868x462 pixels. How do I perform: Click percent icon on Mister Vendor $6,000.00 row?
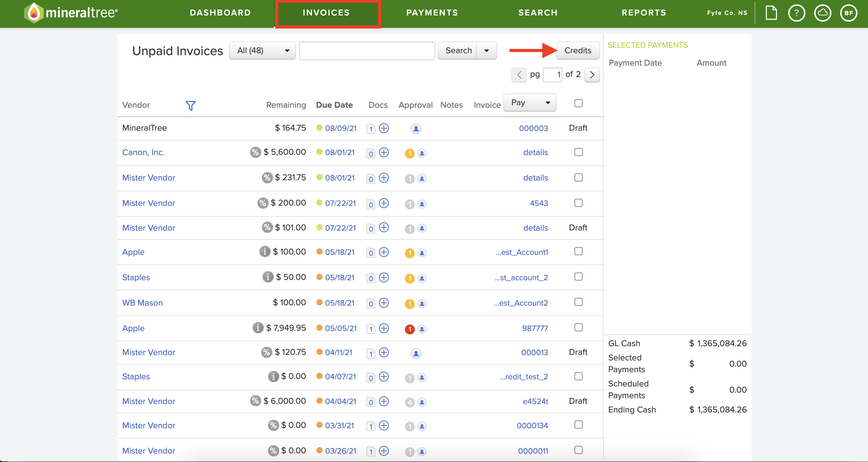point(255,400)
